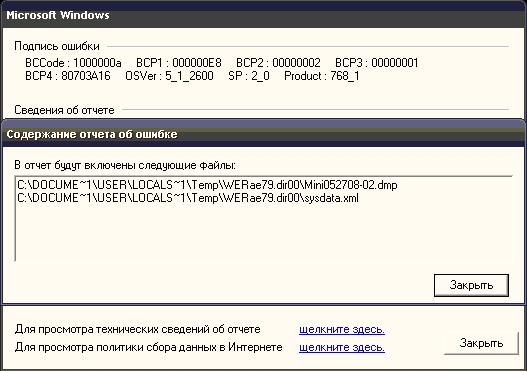Select the Mini052708-02.dmp file path line
527x372 pixels.
click(207, 185)
